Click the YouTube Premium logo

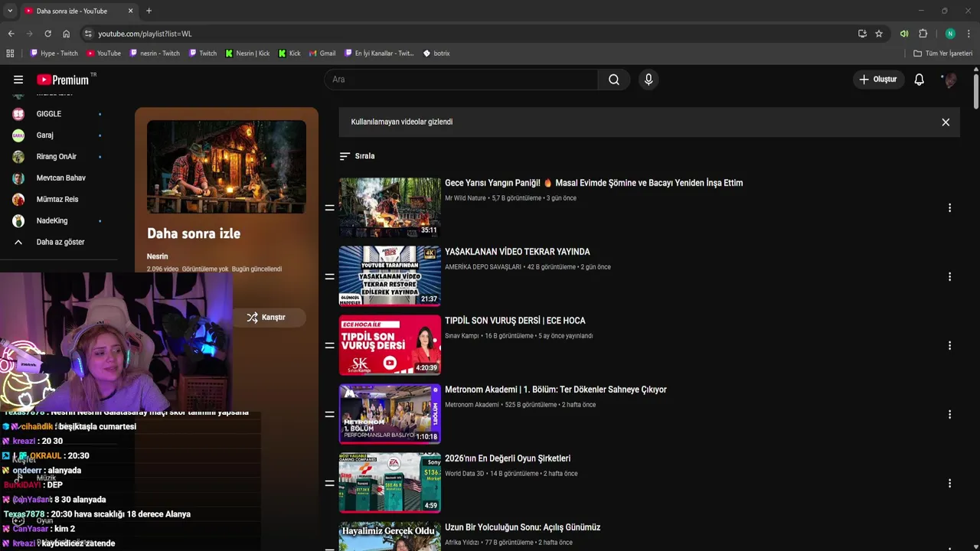[64, 80]
